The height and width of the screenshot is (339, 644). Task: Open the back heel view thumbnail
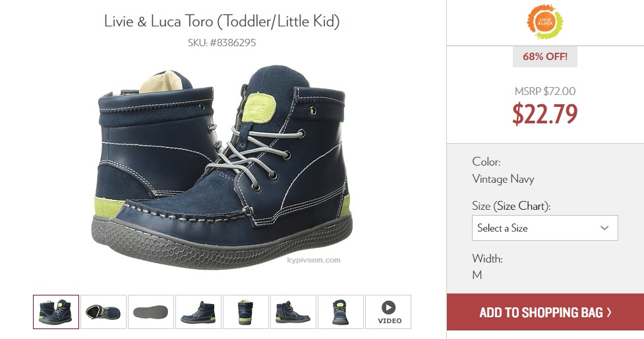(x=246, y=312)
